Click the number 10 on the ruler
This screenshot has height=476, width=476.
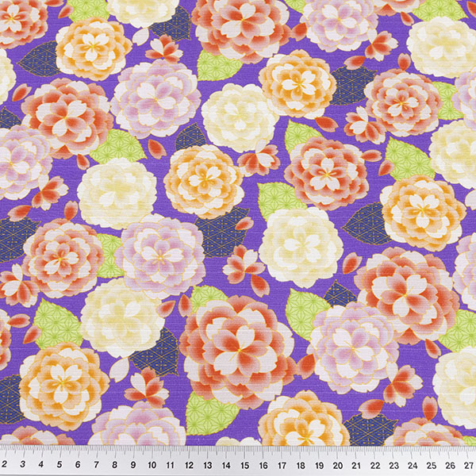(152, 465)
